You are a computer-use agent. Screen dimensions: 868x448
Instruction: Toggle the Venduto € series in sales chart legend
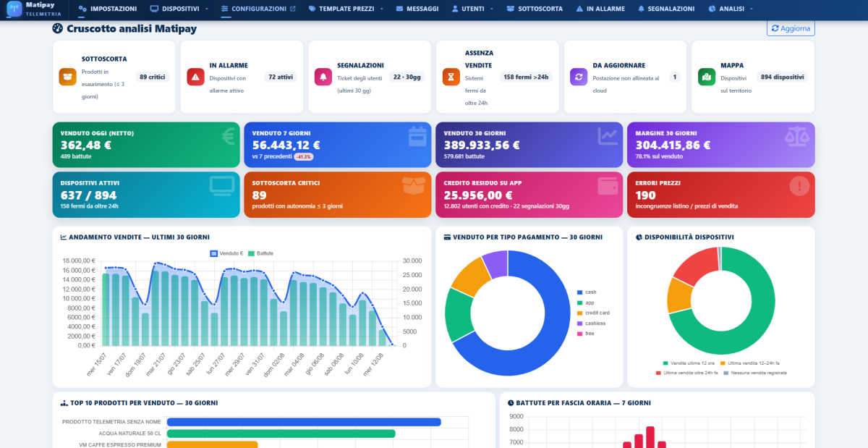tap(226, 253)
